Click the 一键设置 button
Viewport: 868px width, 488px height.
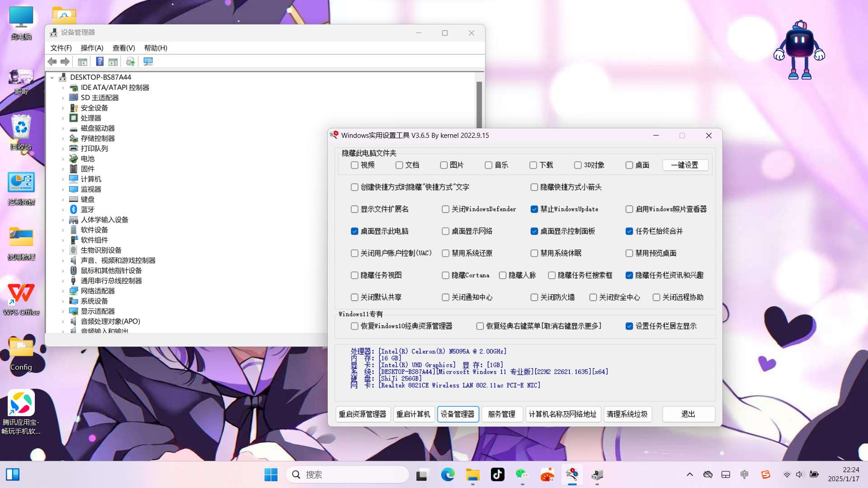tap(685, 165)
